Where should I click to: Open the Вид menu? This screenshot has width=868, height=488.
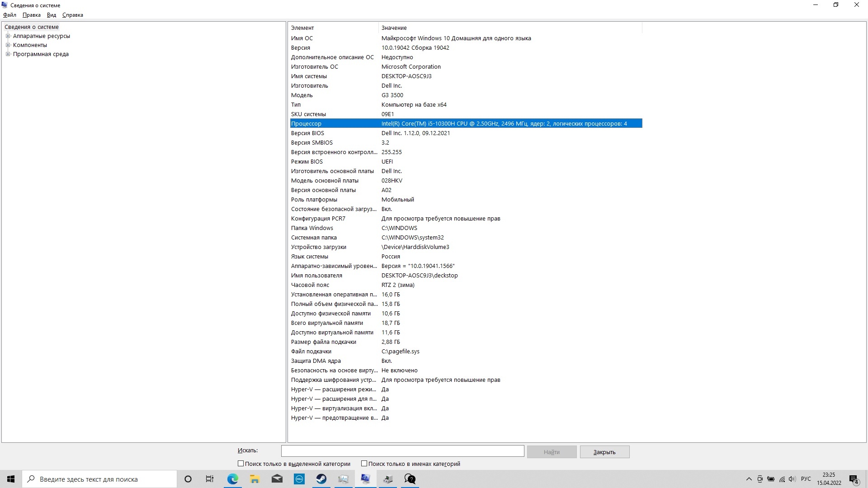tap(52, 15)
